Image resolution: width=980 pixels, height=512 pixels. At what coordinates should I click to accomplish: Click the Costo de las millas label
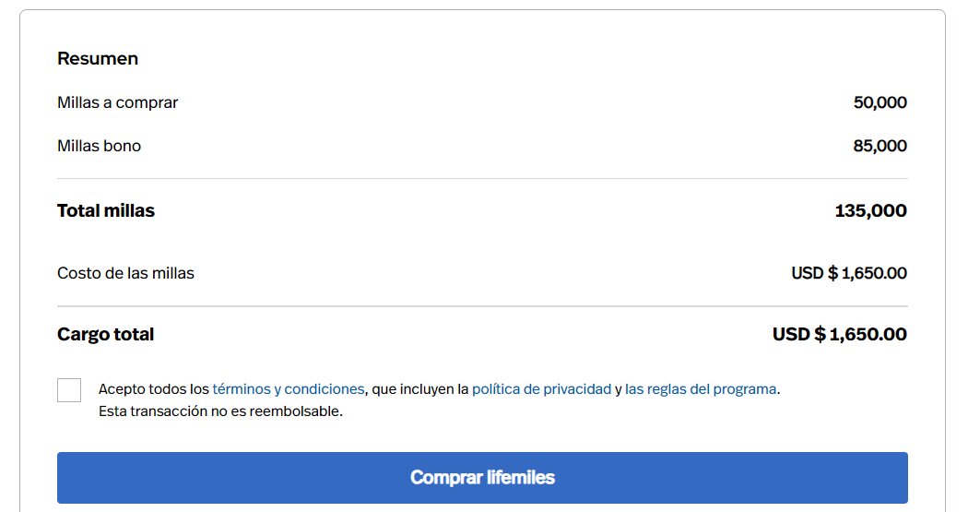point(125,273)
